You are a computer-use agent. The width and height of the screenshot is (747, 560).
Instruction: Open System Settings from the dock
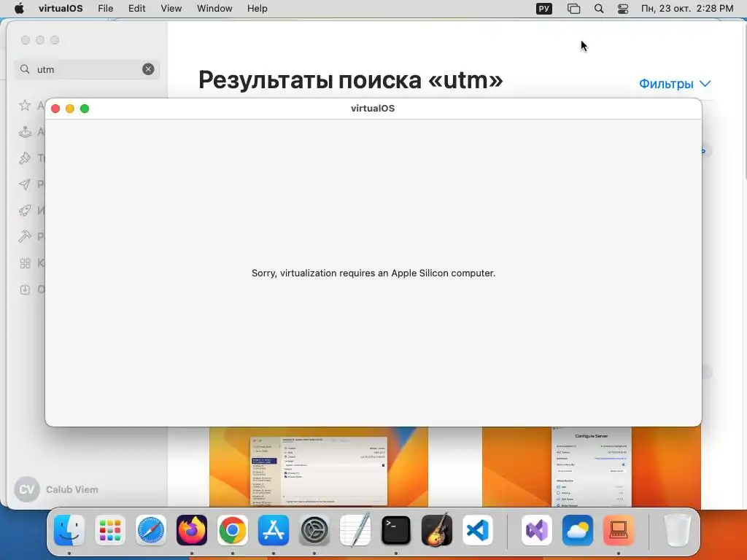click(314, 530)
